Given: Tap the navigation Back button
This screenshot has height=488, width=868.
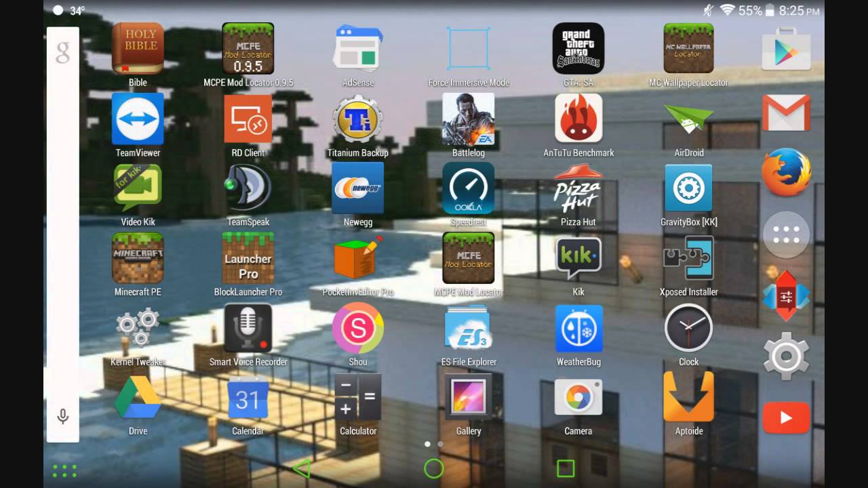Looking at the screenshot, I should click(301, 468).
